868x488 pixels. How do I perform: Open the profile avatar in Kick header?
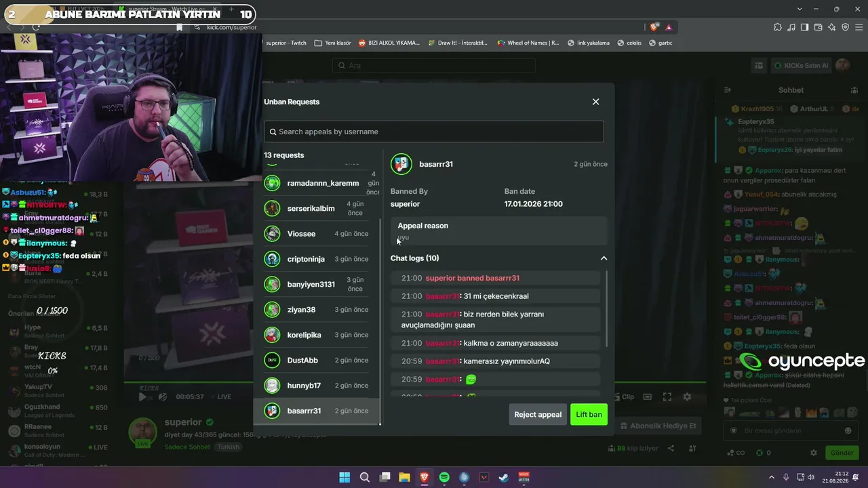[843, 65]
